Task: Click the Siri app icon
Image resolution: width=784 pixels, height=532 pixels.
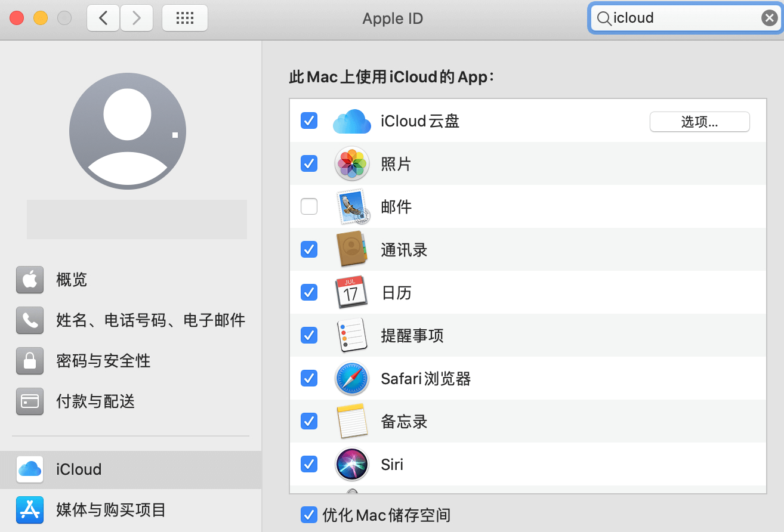Action: pos(352,464)
